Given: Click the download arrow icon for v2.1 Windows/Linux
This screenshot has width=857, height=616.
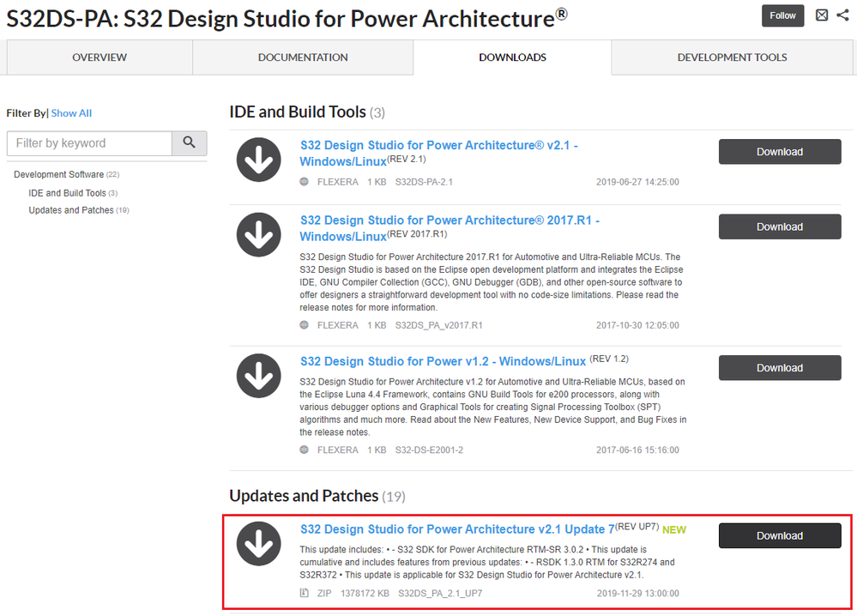Looking at the screenshot, I should (x=258, y=160).
